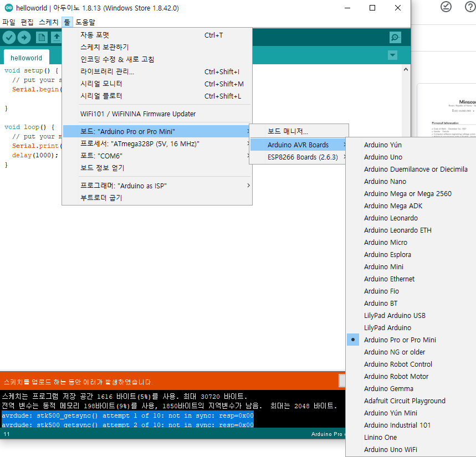Image resolution: width=476 pixels, height=457 pixels.
Task: Select the Arduino Yún Mini board
Action: [x=411, y=413]
